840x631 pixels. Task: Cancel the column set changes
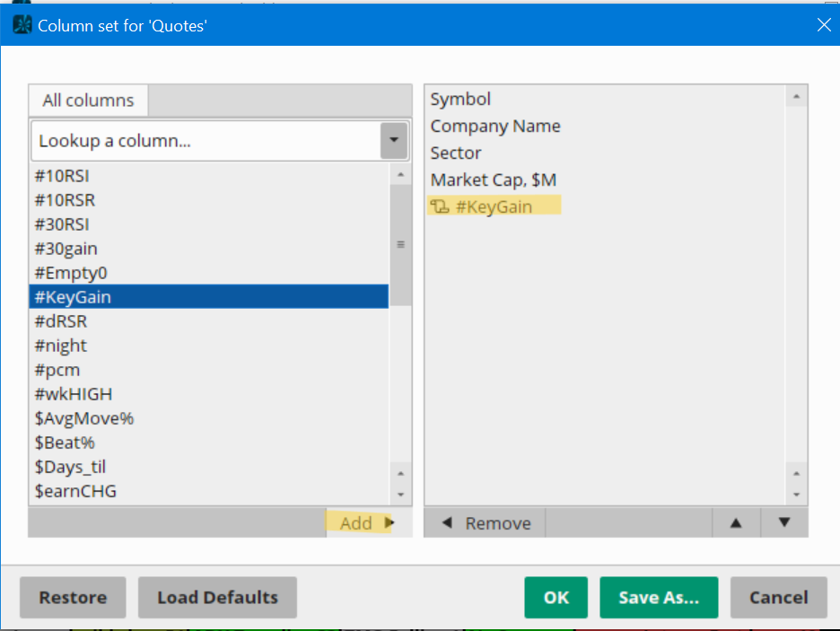(x=778, y=597)
